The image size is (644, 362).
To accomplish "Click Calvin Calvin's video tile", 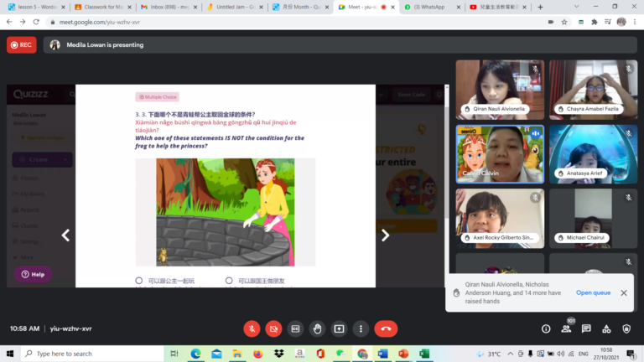I will [499, 153].
